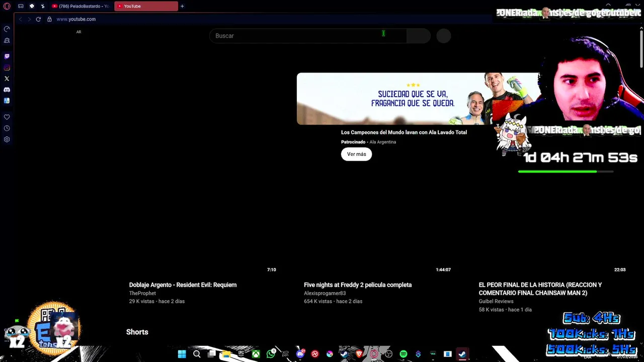Open File Explorer from taskbar
Image resolution: width=644 pixels, height=362 pixels.
(x=226, y=354)
